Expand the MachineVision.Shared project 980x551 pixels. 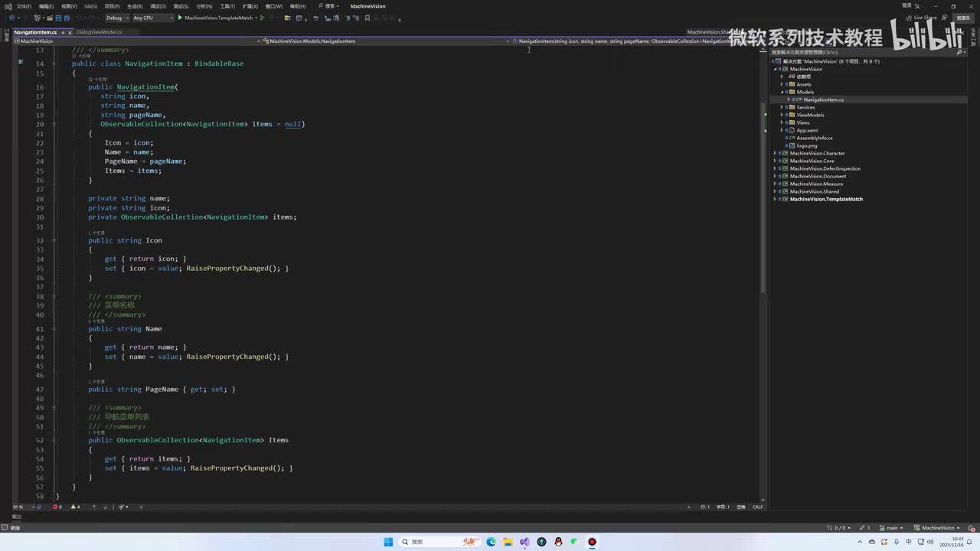coord(775,191)
